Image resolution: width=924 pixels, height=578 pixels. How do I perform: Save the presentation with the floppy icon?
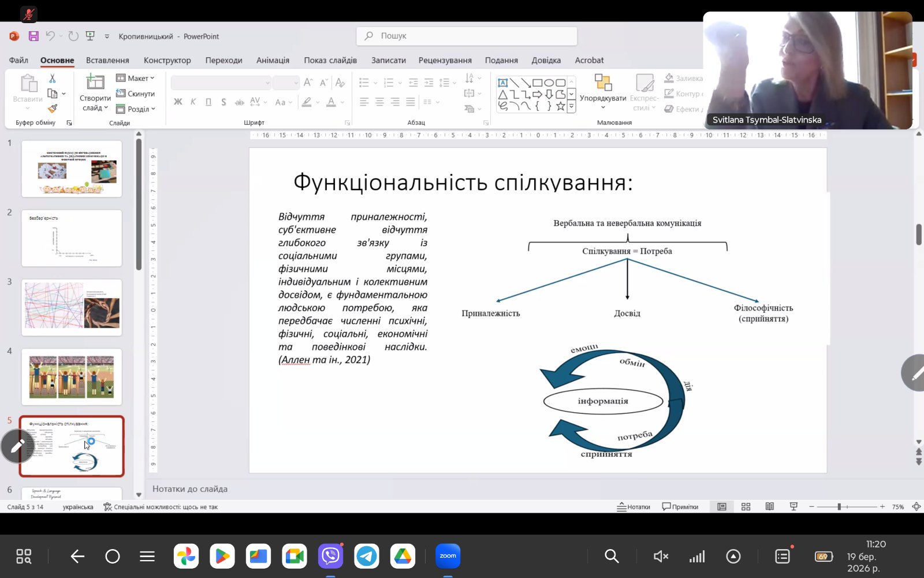tap(33, 36)
